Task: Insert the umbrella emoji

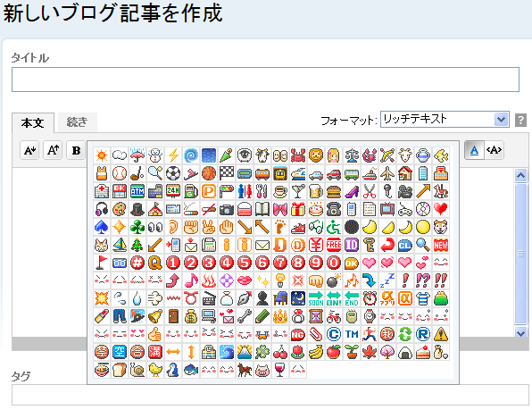Action: point(137,155)
